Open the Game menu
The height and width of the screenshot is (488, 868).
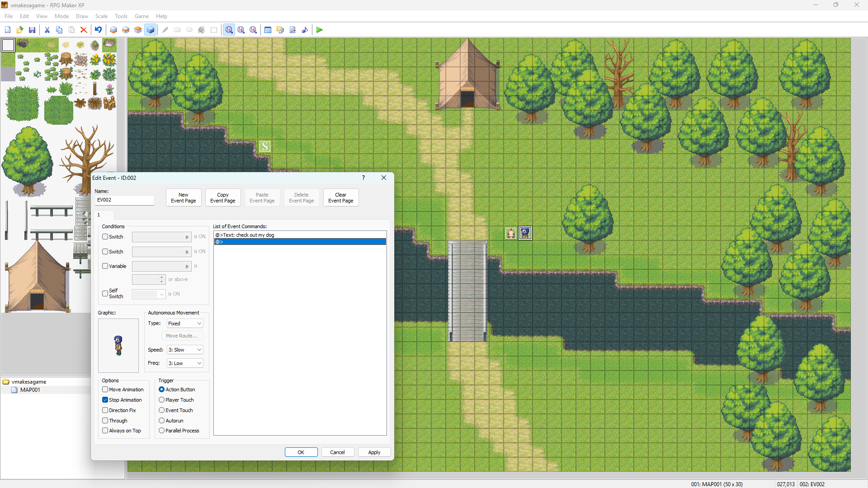[142, 16]
